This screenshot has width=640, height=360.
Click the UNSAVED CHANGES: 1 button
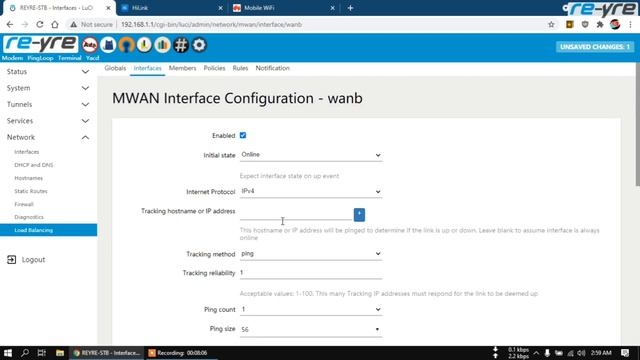(595, 47)
